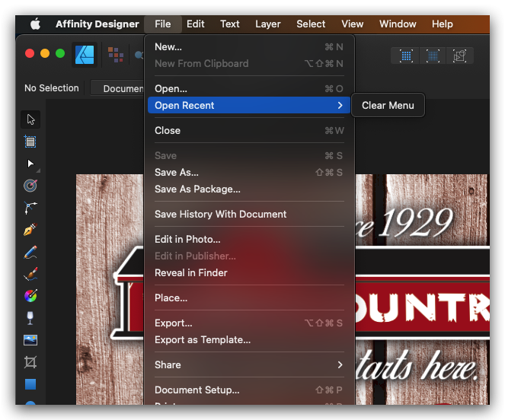Choose Save As Package from File menu
The height and width of the screenshot is (420, 505).
point(197,189)
